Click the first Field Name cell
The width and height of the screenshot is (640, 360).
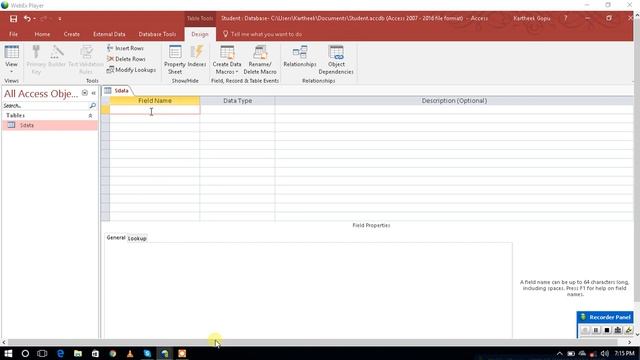coord(155,110)
